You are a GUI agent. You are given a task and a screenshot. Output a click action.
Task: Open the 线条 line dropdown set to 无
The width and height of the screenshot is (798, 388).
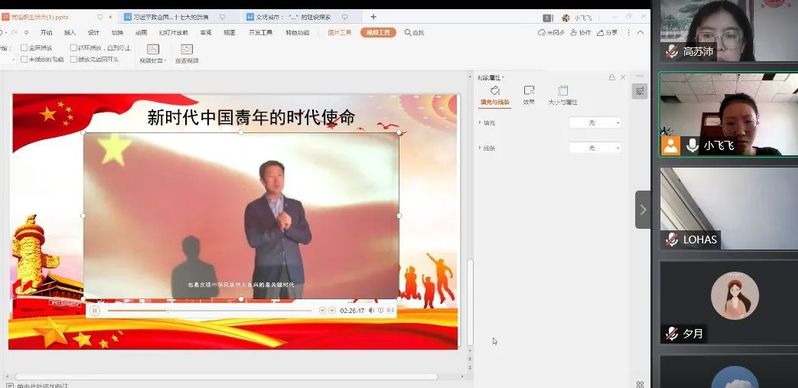tap(595, 148)
